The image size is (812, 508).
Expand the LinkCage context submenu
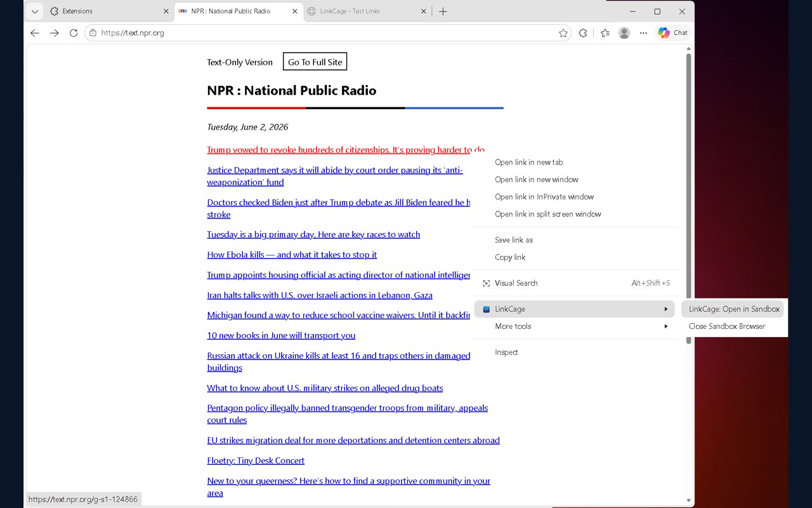click(574, 309)
